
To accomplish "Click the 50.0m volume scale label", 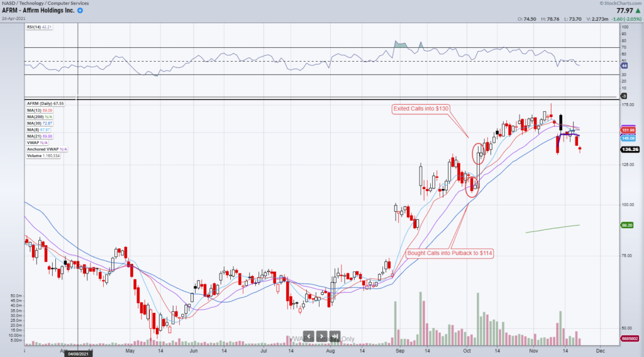I will [16, 296].
